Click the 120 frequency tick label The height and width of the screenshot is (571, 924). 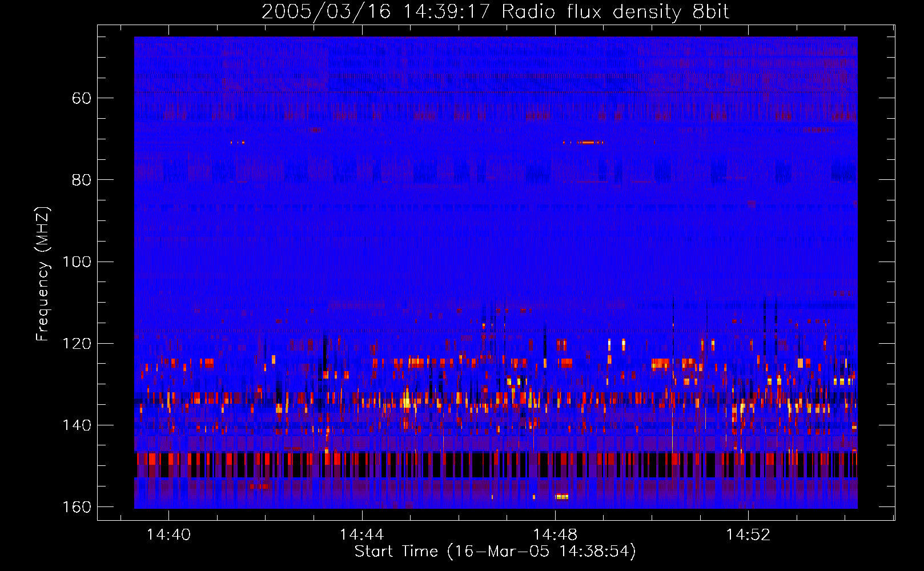pyautogui.click(x=77, y=343)
